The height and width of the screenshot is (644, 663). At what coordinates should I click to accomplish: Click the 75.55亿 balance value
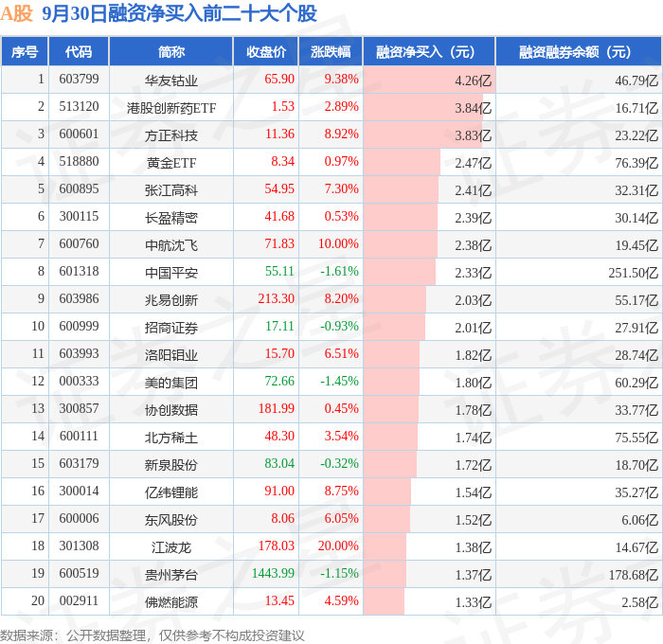pyautogui.click(x=636, y=438)
